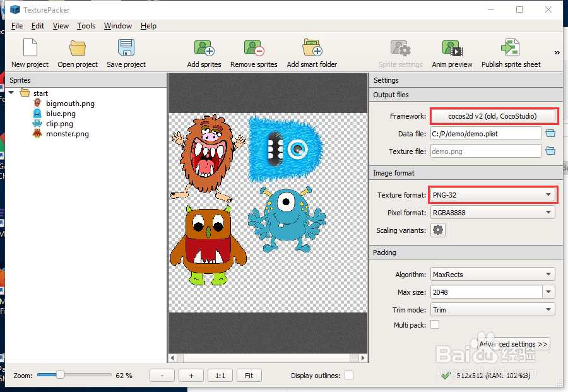Publish the sprite sheet
The height and width of the screenshot is (392, 568).
(x=511, y=53)
